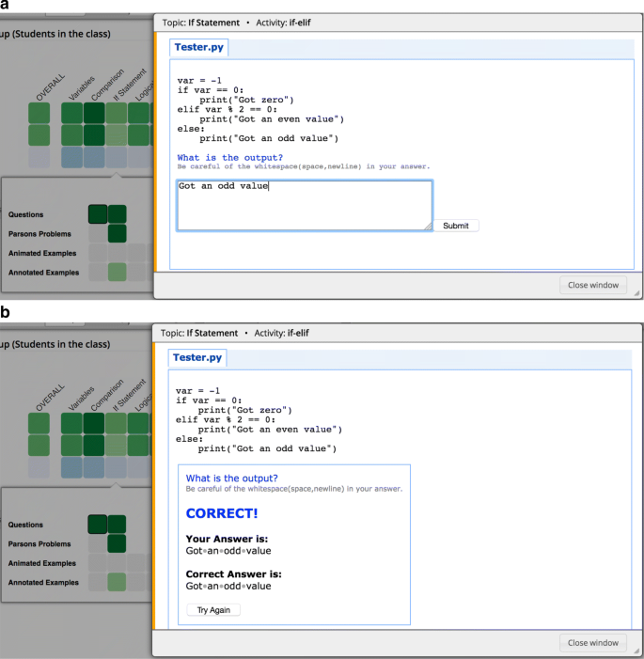Click window resize grip corner in panel a
The height and width of the screenshot is (659, 644).
pos(636,293)
